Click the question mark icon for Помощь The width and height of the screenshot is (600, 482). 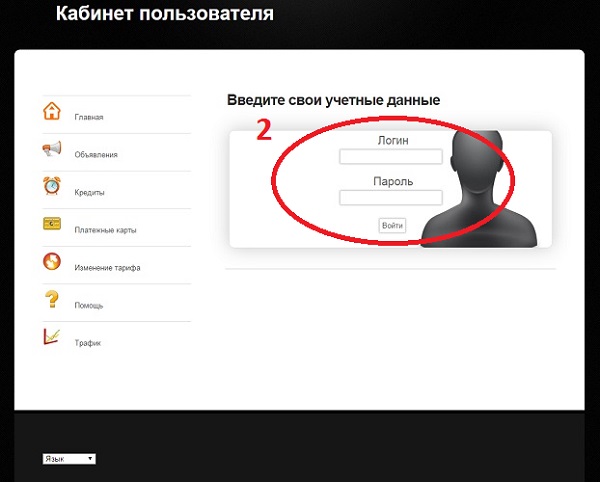(52, 299)
